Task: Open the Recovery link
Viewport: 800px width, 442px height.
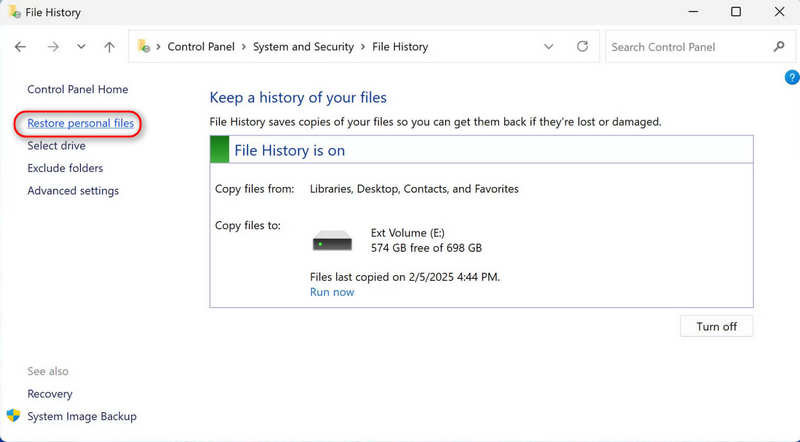Action: pos(49,394)
